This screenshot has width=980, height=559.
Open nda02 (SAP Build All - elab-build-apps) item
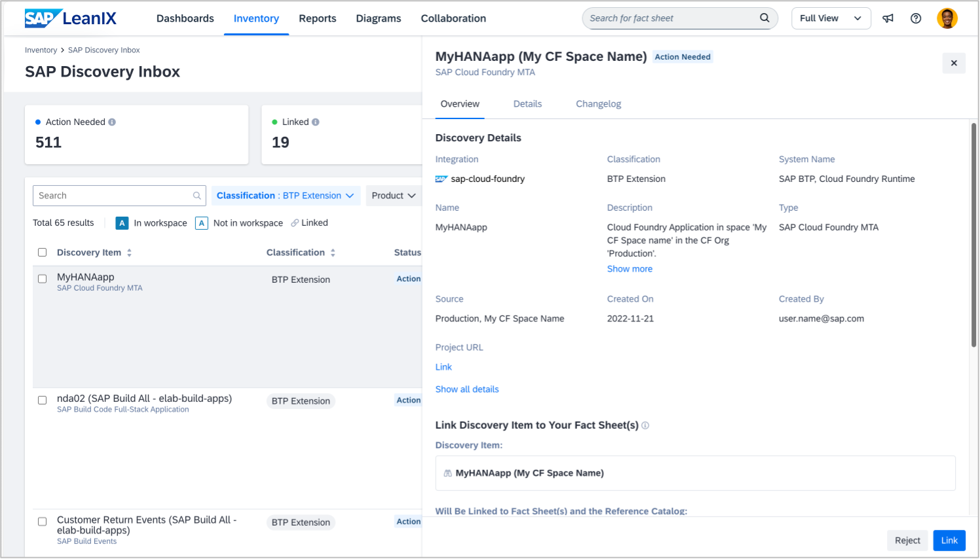[x=144, y=399]
